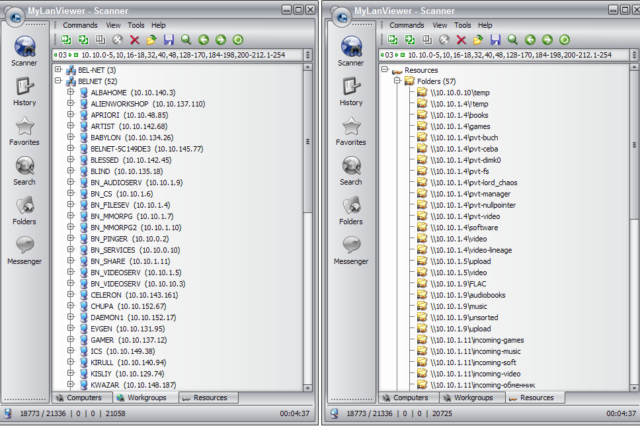Click the green back arrow in right window toolbar

click(530, 40)
